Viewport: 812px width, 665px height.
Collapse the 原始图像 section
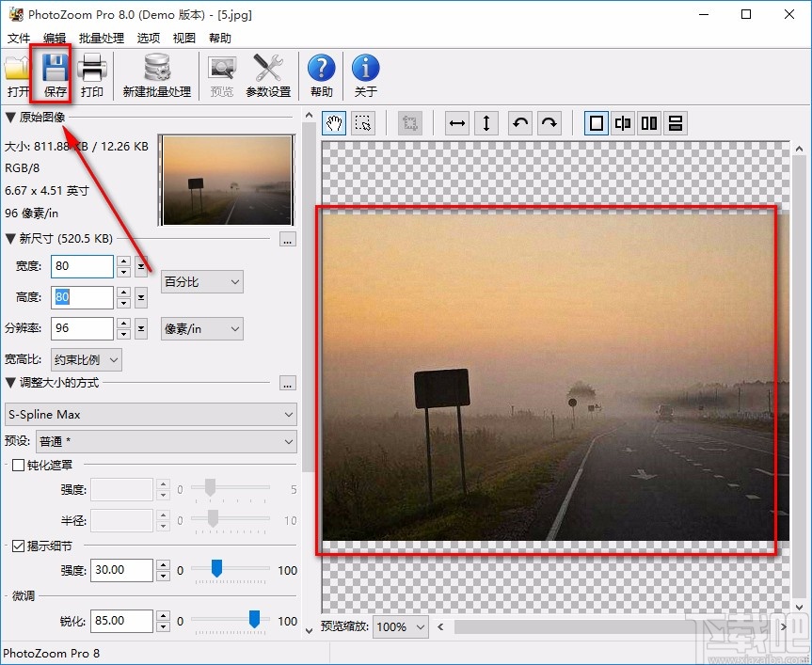click(10, 118)
